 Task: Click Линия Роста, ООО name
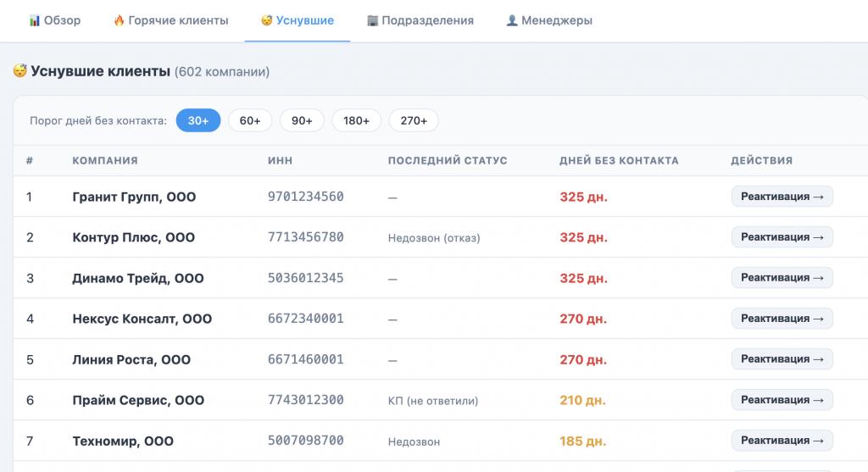[x=131, y=359]
